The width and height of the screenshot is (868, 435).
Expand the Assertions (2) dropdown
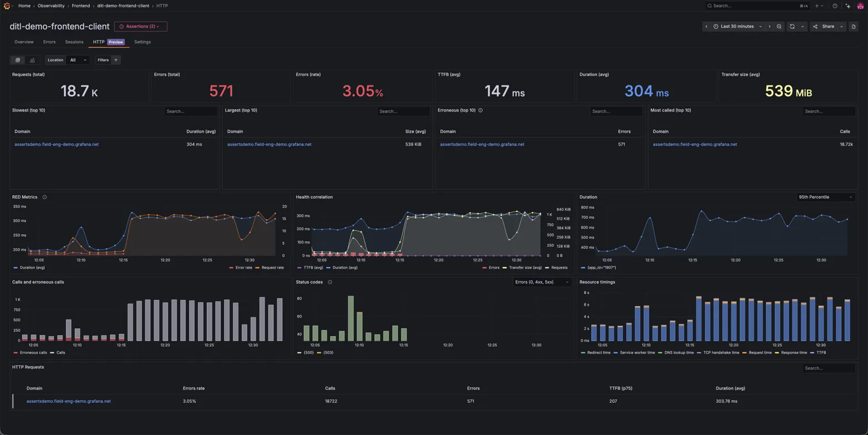140,26
